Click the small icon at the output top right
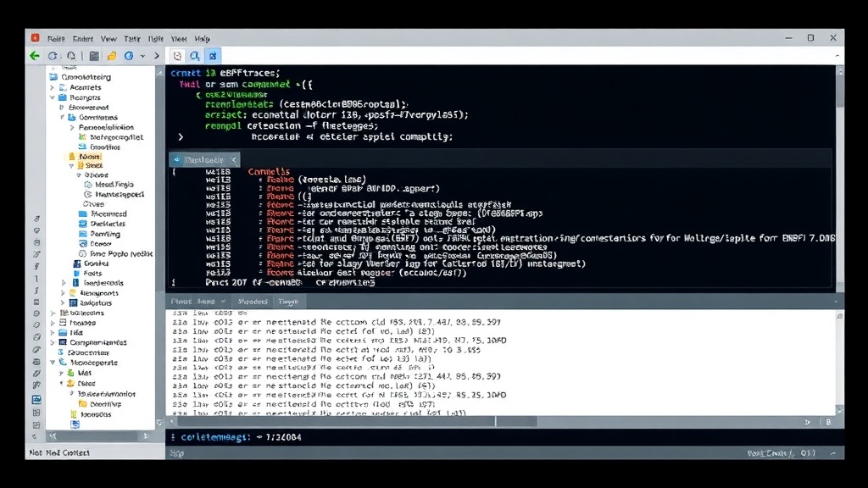Viewport: 868px width, 488px height. click(840, 317)
